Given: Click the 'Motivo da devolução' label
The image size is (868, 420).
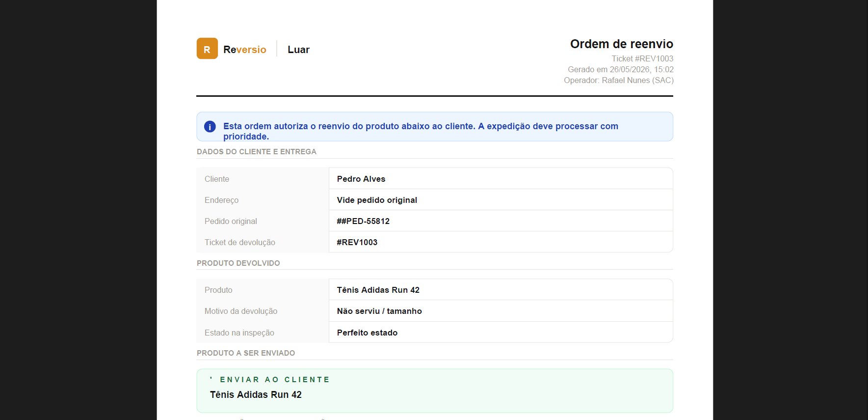Looking at the screenshot, I should [x=241, y=311].
